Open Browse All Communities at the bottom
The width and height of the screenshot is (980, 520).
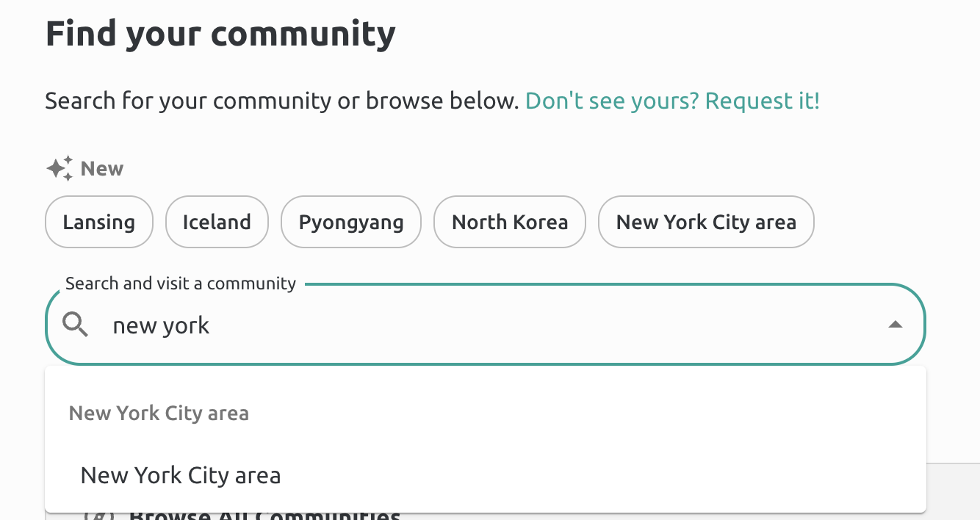pyautogui.click(x=264, y=515)
